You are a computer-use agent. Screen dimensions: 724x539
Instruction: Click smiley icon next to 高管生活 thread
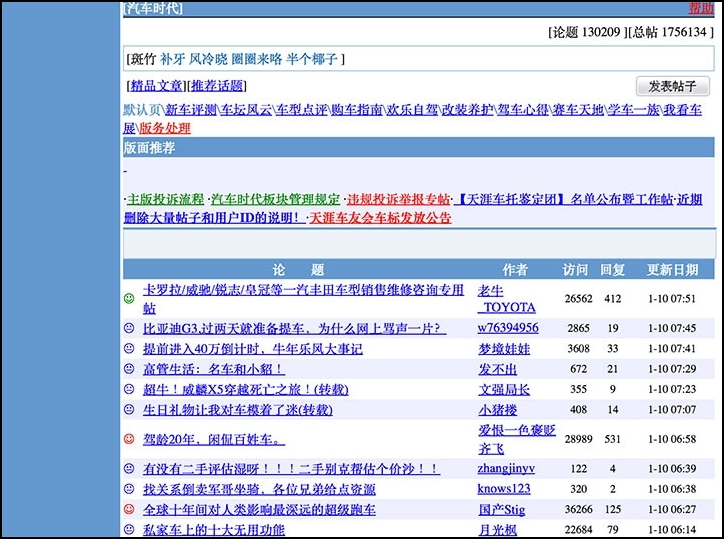129,369
